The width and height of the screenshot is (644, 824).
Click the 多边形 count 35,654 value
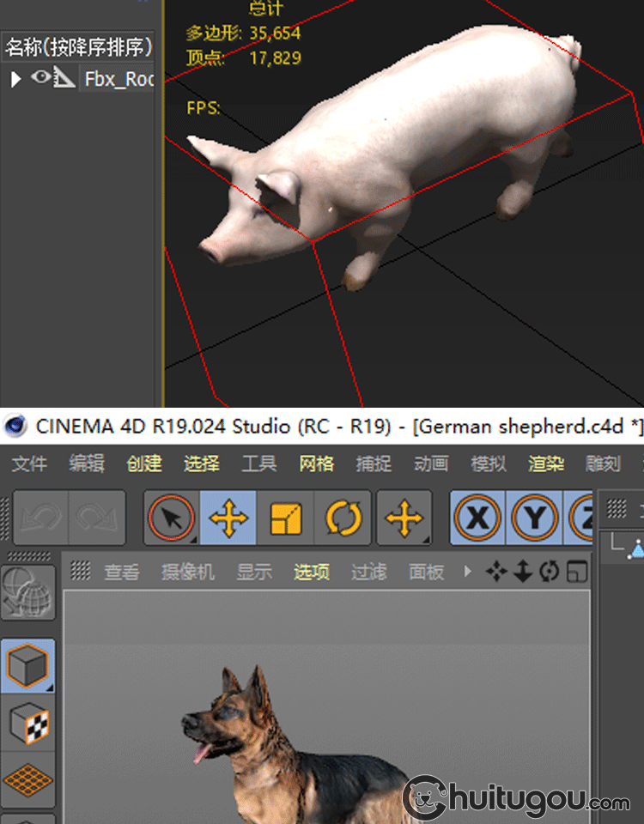[x=275, y=33]
